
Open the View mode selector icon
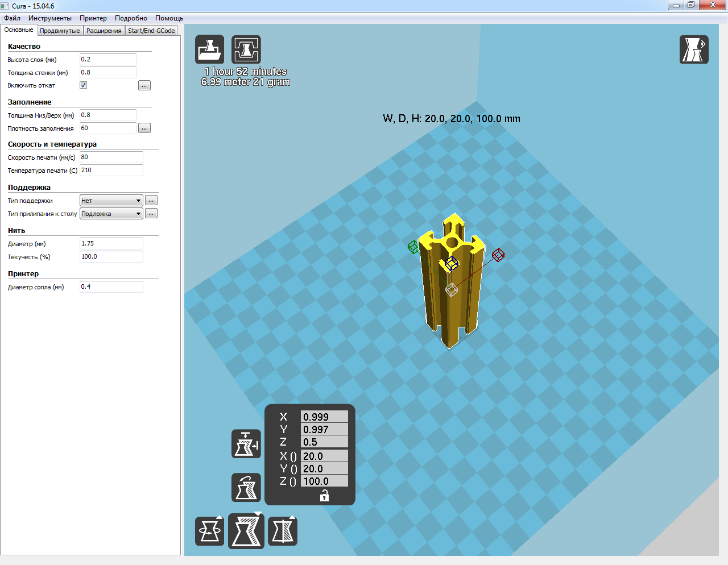pos(694,49)
